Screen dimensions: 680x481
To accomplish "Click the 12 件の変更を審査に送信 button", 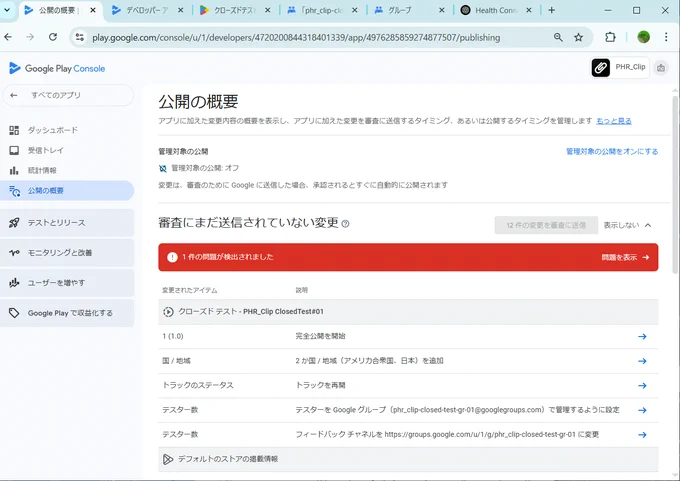I will pos(546,225).
